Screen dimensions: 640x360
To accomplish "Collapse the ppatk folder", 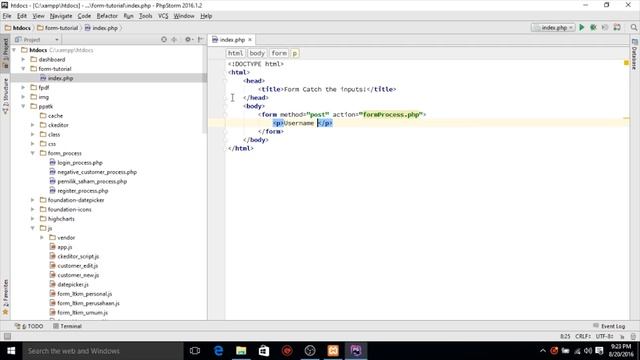I will [23, 106].
